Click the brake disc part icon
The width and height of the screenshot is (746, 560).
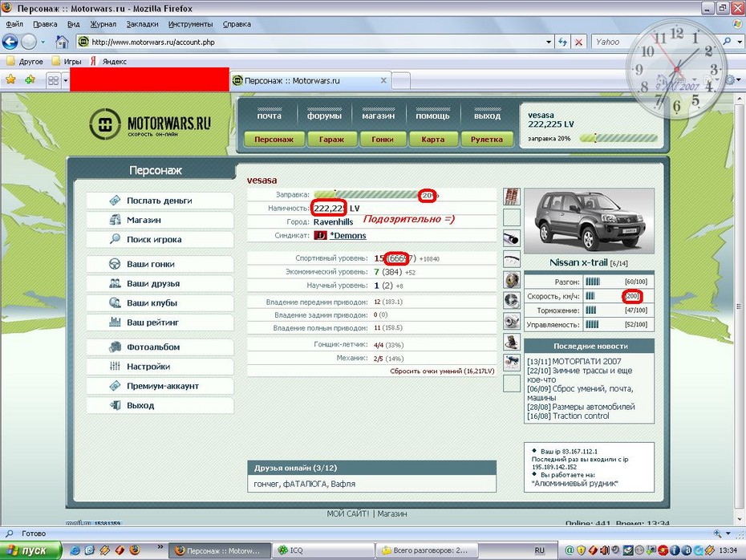(512, 301)
